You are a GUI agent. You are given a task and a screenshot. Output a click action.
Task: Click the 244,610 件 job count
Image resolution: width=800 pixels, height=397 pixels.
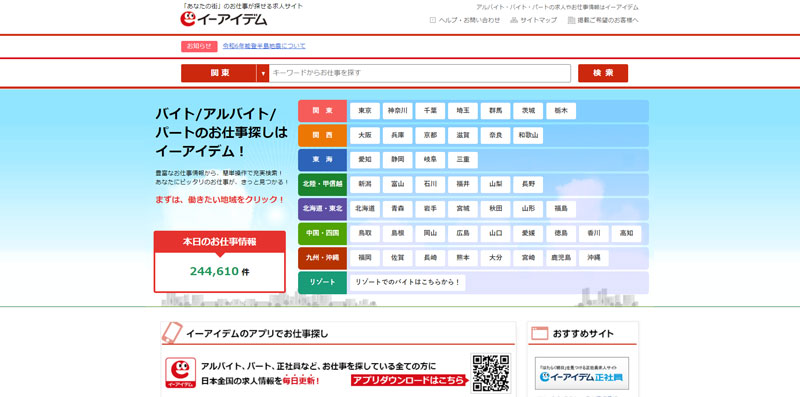click(220, 271)
